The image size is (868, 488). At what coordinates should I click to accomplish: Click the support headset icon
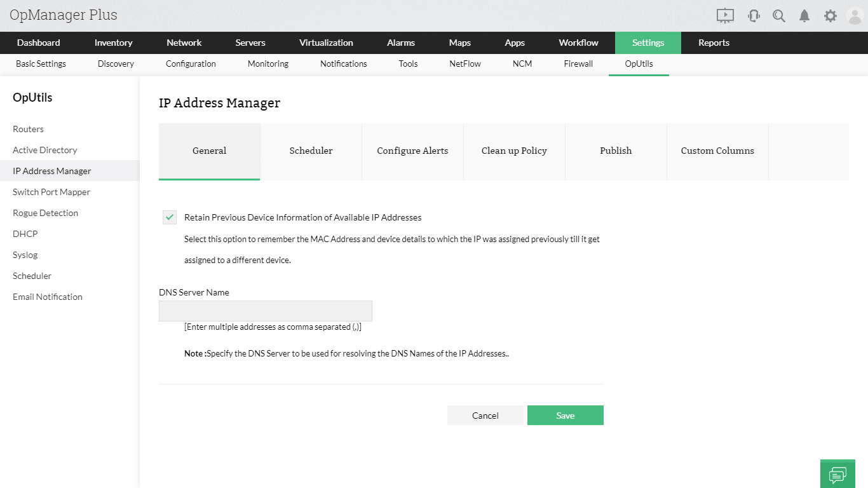[754, 15]
